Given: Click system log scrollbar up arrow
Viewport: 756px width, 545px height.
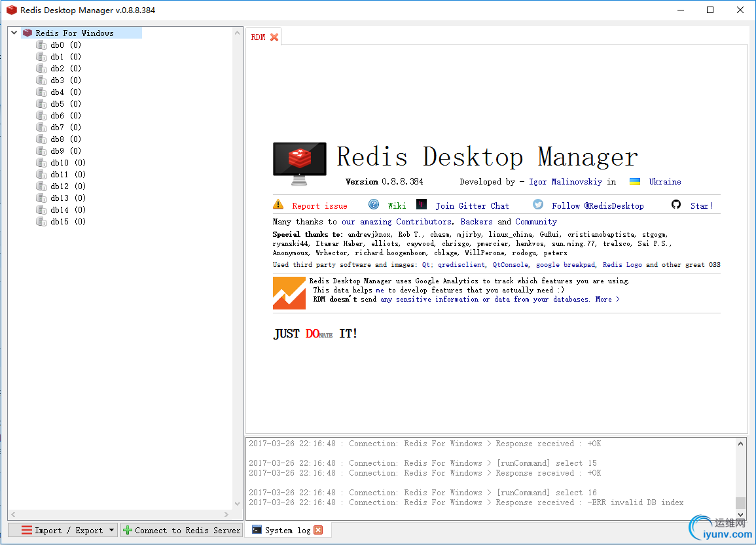Looking at the screenshot, I should [x=740, y=444].
